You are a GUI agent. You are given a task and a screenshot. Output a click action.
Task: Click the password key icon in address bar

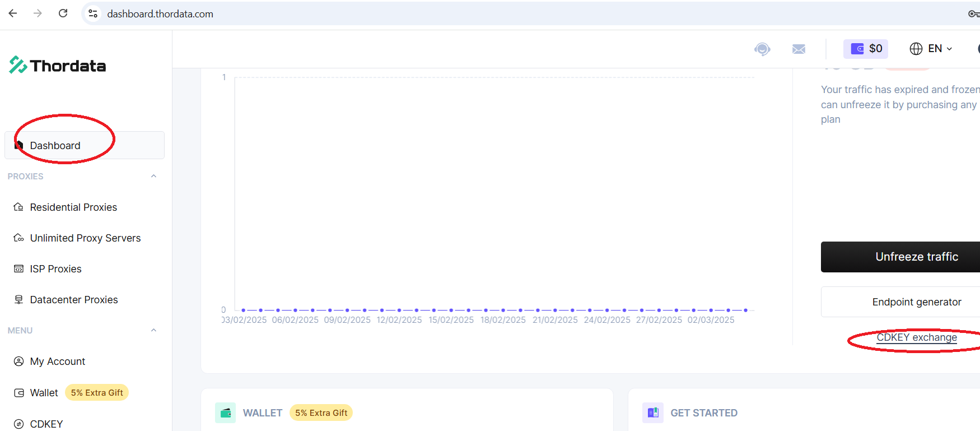974,13
